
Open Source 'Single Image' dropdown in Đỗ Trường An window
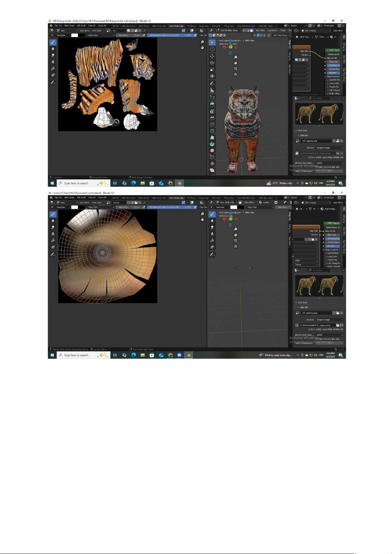pos(330,148)
